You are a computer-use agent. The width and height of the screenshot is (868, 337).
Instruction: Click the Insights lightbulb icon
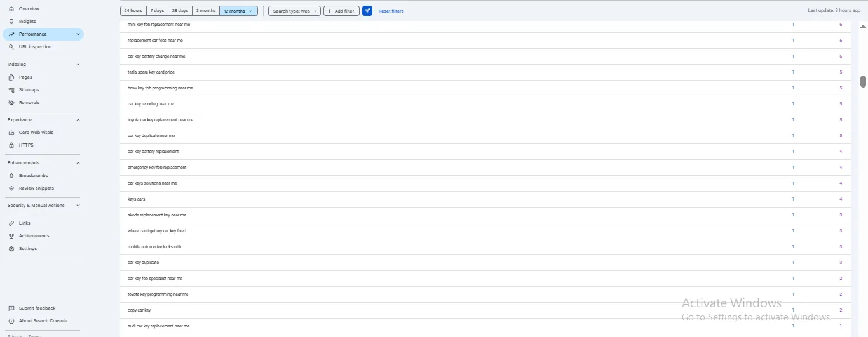(x=11, y=22)
